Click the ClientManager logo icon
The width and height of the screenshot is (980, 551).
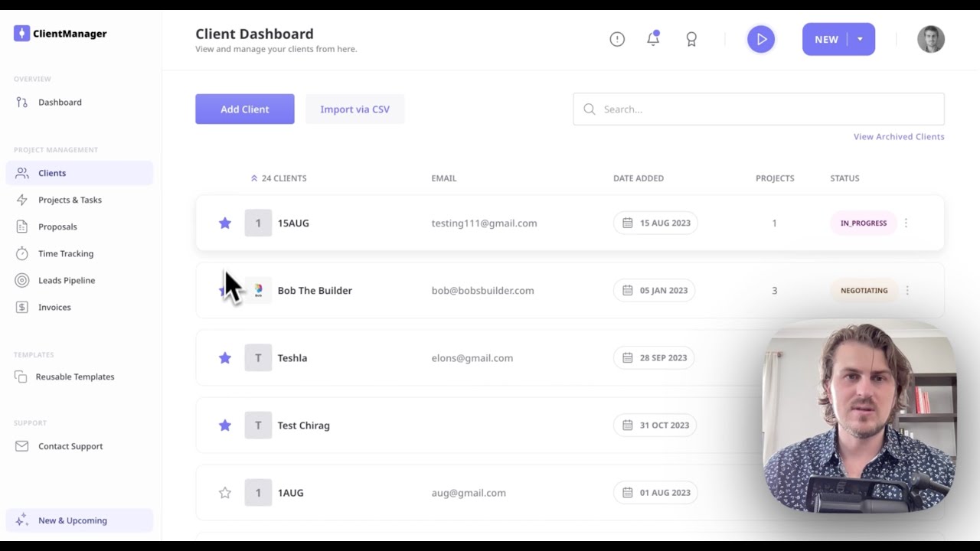(21, 33)
